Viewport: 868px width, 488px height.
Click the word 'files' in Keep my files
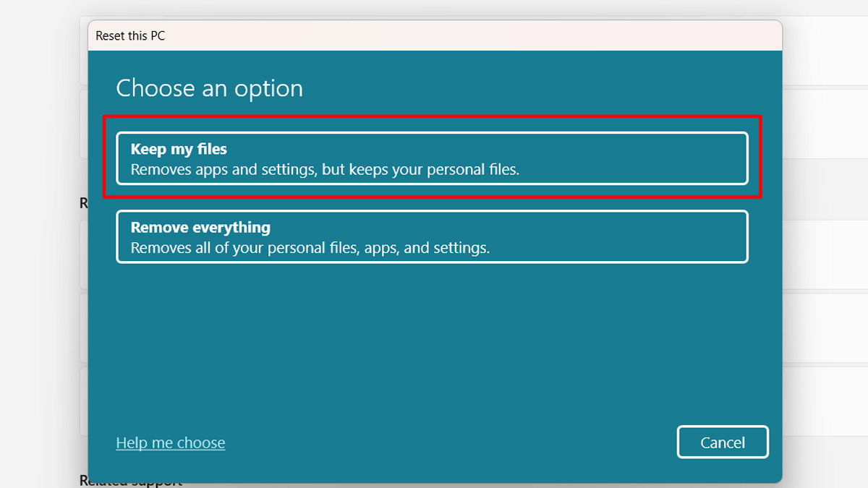[212, 149]
